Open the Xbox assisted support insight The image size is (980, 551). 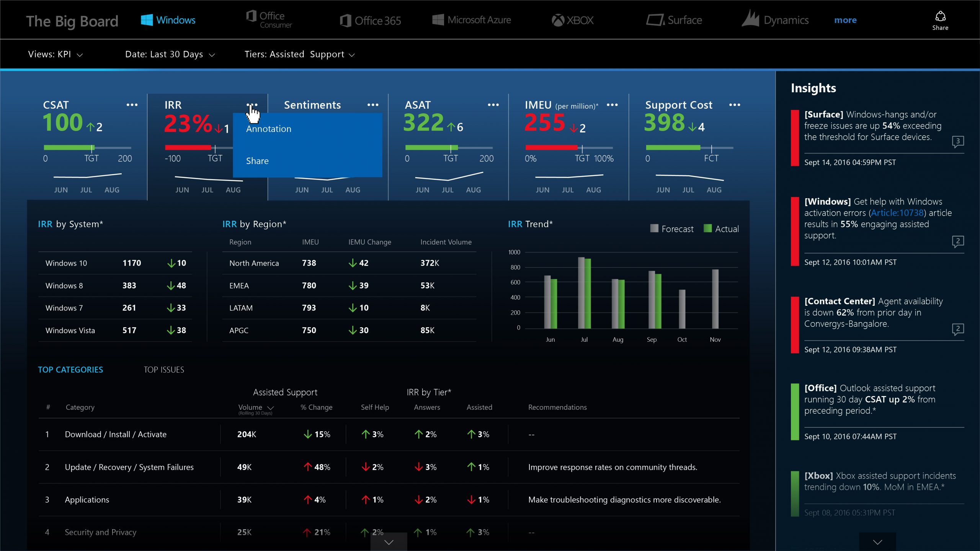tap(877, 494)
